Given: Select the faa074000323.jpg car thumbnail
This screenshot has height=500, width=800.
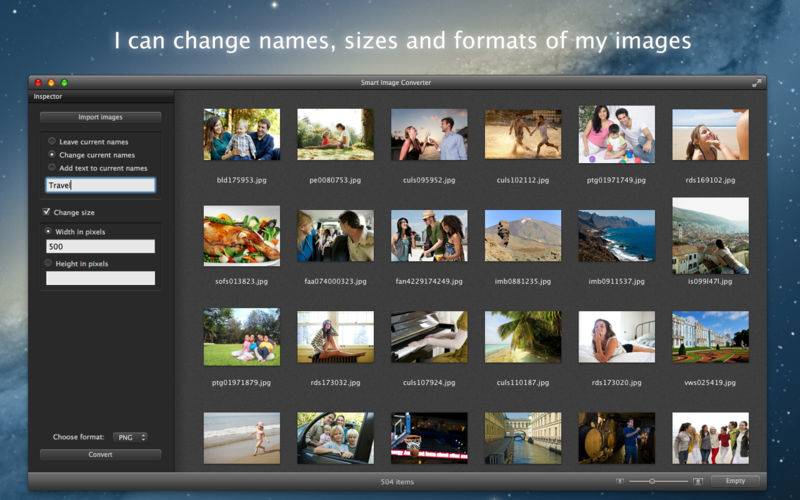Looking at the screenshot, I should coord(336,236).
